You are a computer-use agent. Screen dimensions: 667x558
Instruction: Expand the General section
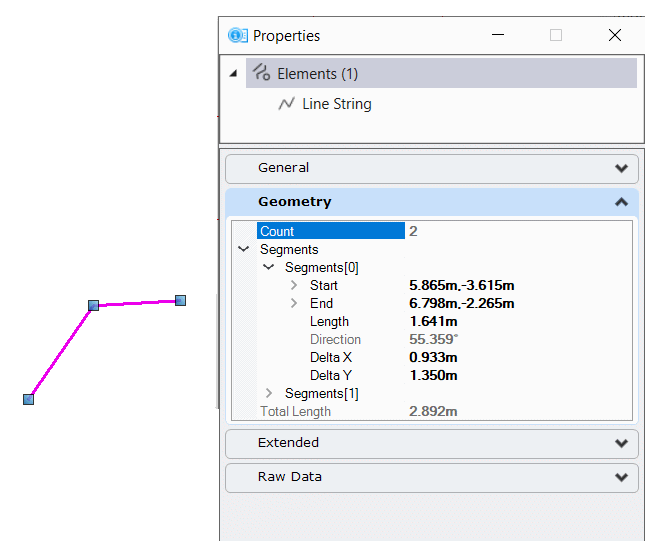tap(432, 168)
